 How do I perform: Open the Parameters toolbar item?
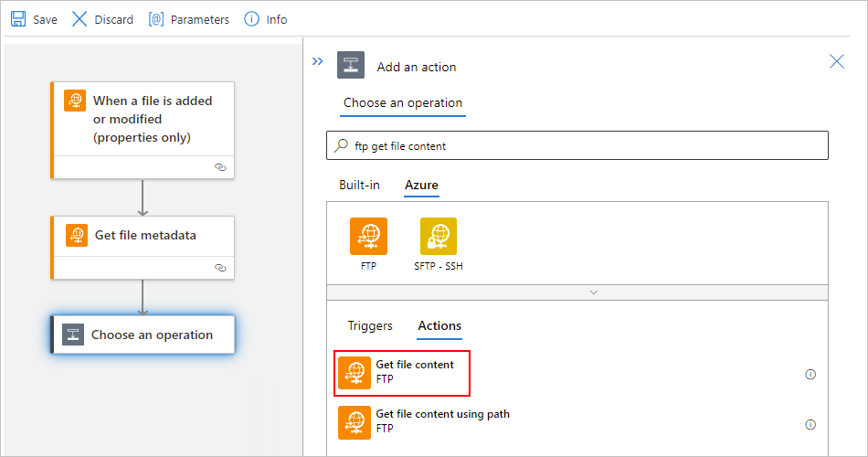pyautogui.click(x=188, y=19)
